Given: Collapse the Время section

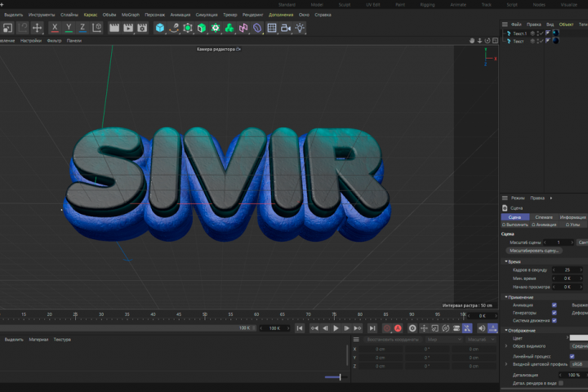Looking at the screenshot, I should tap(512, 261).
